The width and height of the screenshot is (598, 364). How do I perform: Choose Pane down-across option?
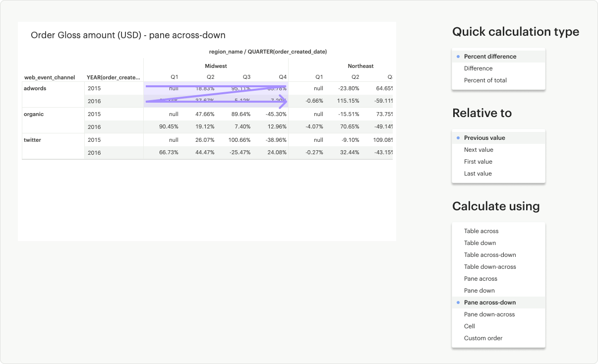[x=489, y=314]
